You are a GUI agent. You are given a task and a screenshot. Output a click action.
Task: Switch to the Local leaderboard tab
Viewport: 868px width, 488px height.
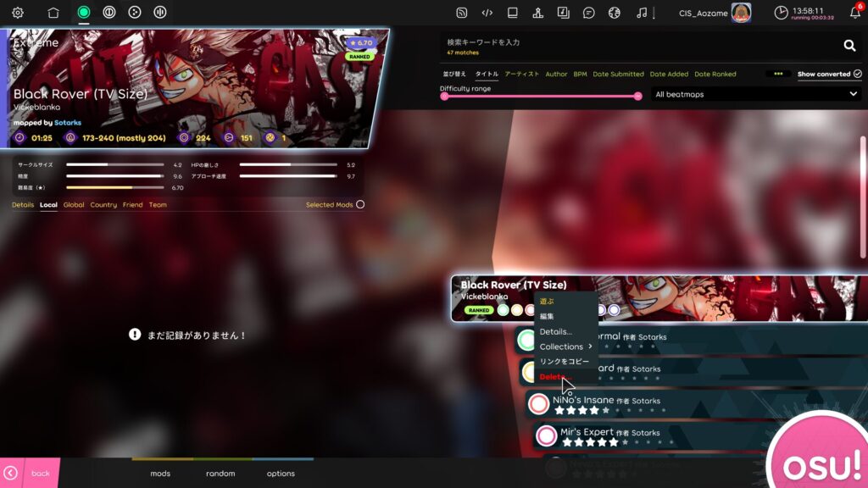pos(48,205)
